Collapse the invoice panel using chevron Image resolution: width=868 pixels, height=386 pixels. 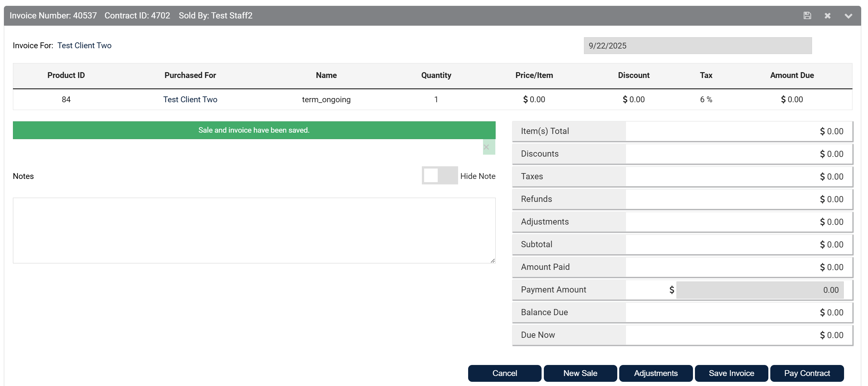848,16
